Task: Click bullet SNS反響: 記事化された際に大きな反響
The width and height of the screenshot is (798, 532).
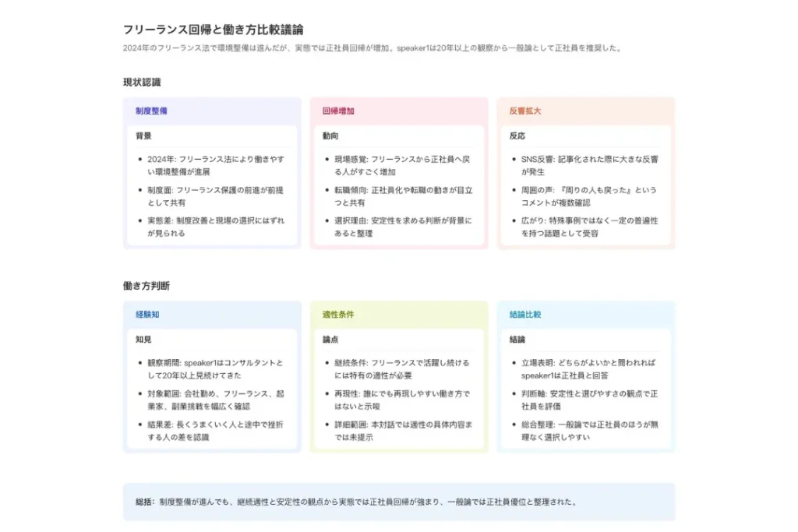Action: tap(590, 165)
